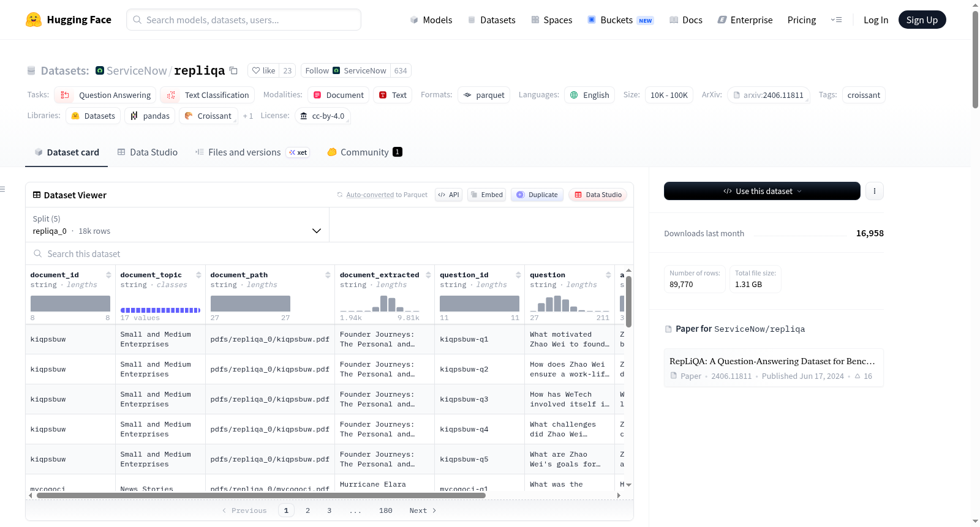Open the Buckets page
This screenshot has height=527, width=980.
point(620,20)
